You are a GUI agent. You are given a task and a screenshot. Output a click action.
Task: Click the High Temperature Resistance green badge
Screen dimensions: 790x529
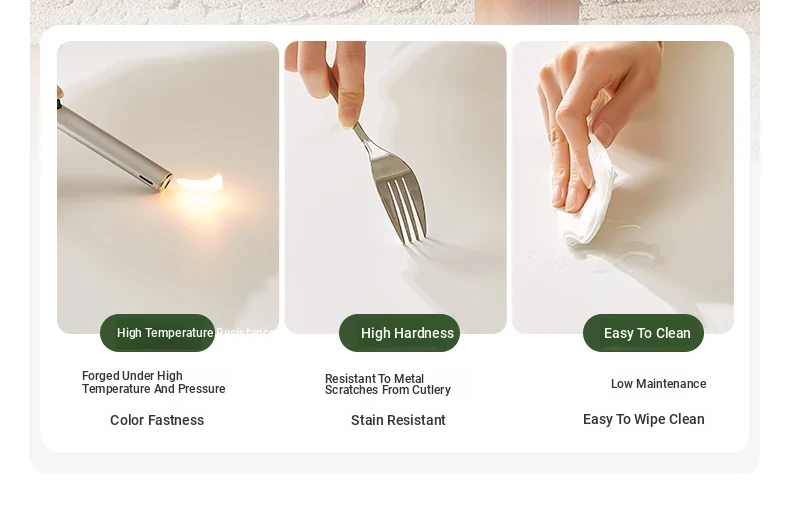tap(158, 333)
